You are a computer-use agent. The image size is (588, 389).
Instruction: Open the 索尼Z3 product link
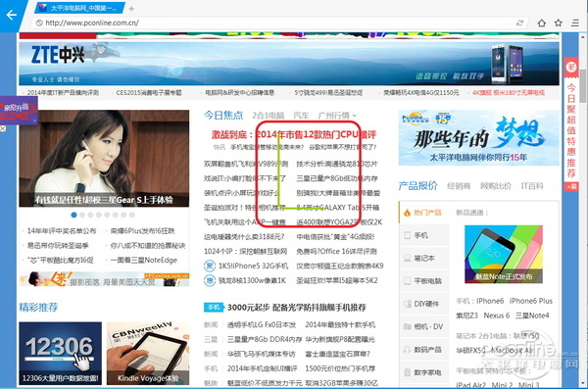click(x=466, y=316)
